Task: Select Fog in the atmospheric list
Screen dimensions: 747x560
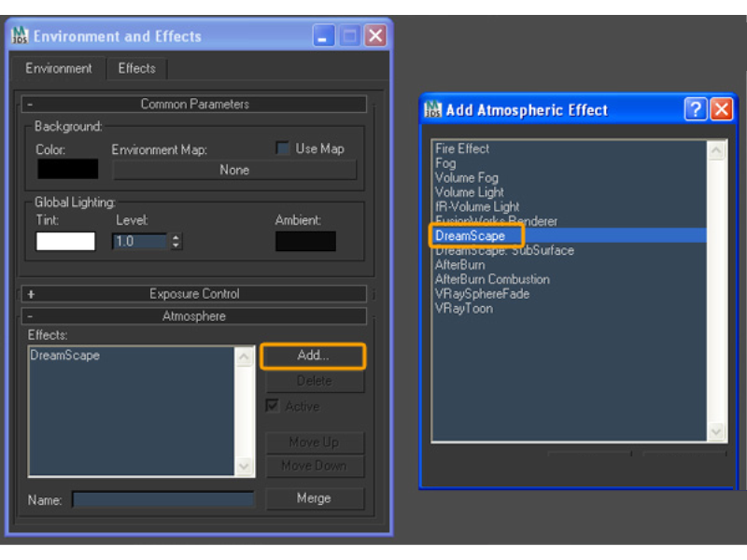Action: click(x=445, y=163)
